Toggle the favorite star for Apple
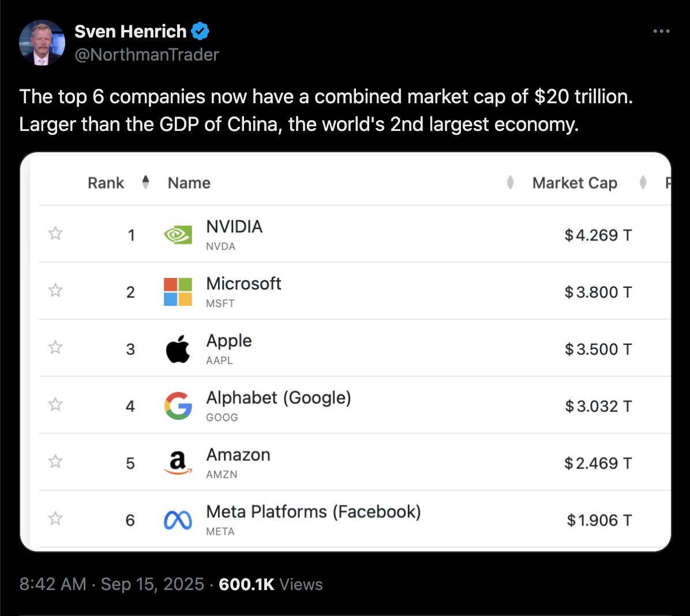The height and width of the screenshot is (616, 690). point(55,348)
